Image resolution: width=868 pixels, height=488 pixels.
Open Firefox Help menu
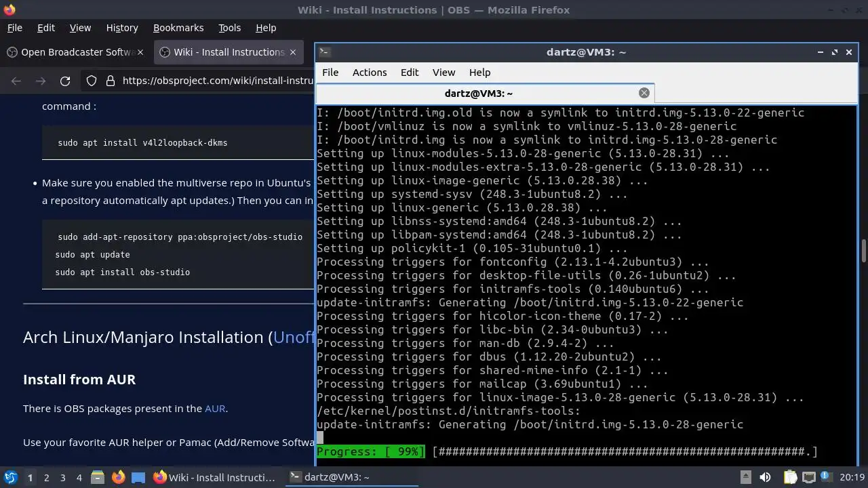(x=266, y=28)
